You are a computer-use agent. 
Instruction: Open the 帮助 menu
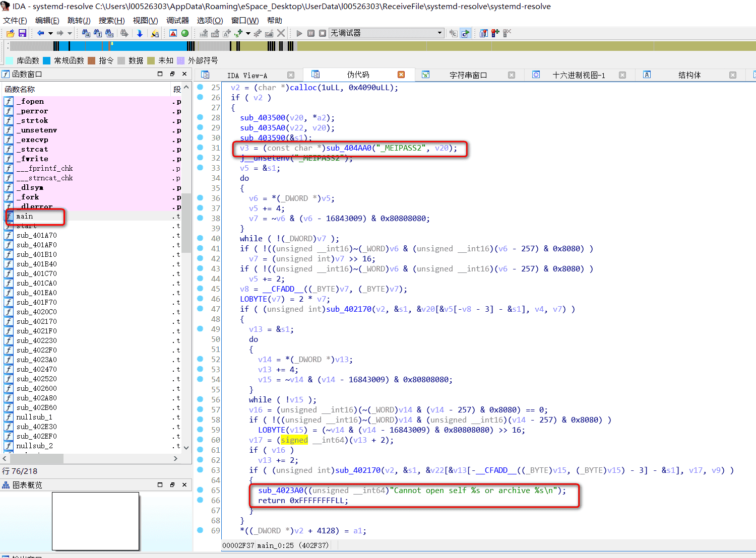coord(275,21)
